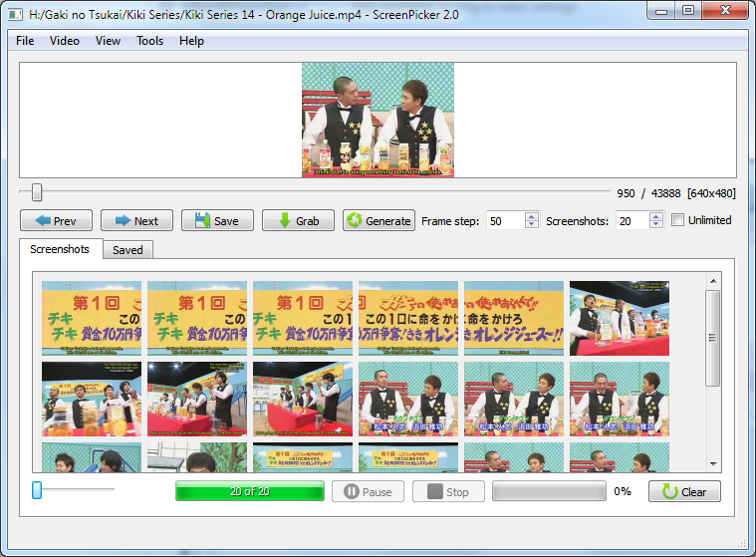
Task: Click the ScreenPicker title bar app icon
Action: [15, 15]
